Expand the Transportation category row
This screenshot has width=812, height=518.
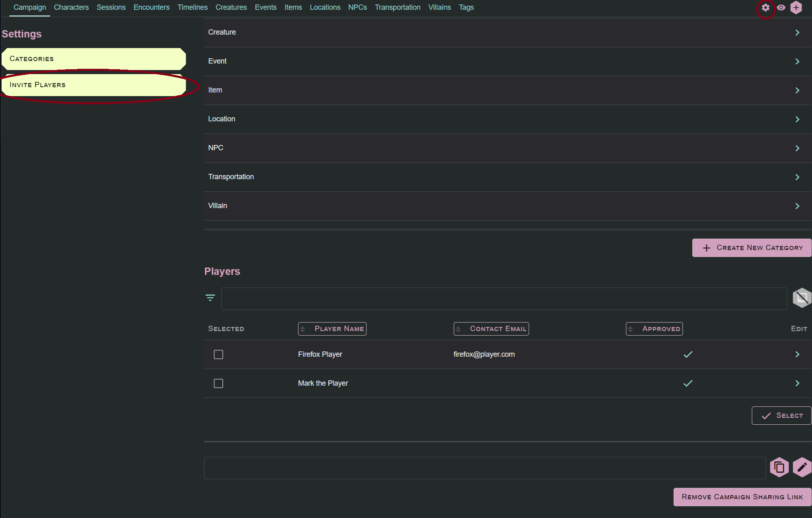508,177
